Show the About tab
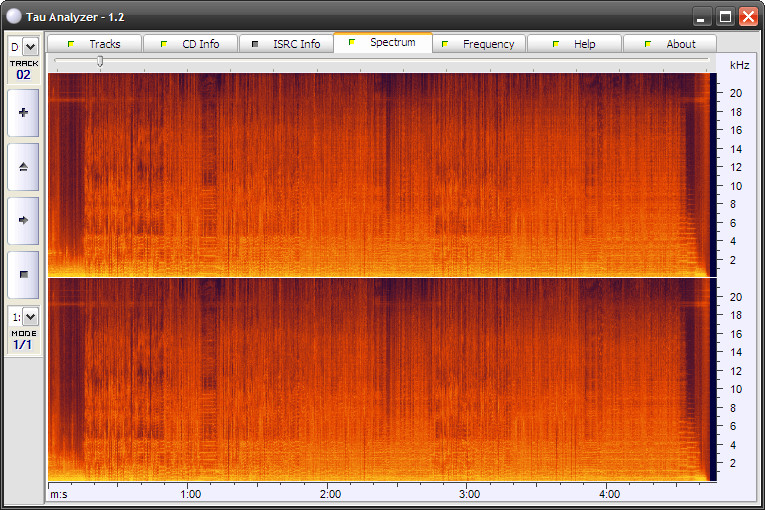The width and height of the screenshot is (765, 510). (671, 44)
